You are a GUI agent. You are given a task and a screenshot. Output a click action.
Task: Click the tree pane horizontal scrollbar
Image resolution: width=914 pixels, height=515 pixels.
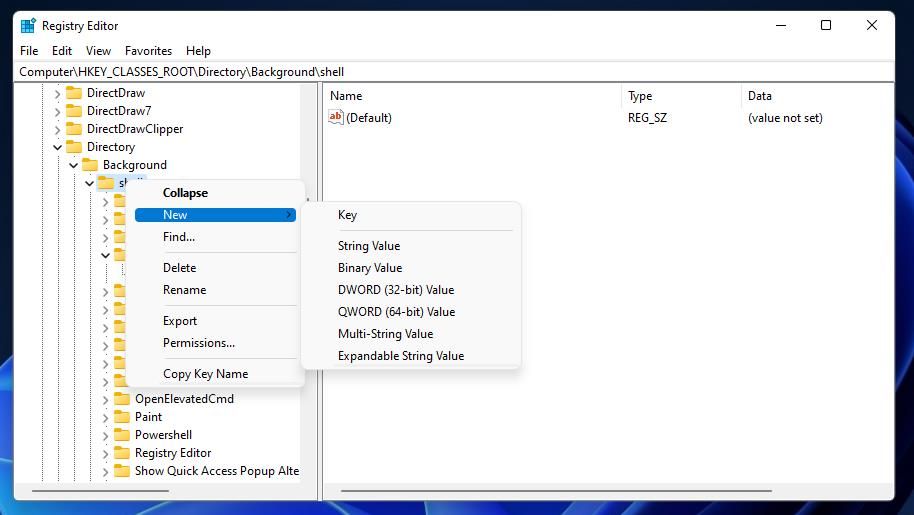point(100,491)
